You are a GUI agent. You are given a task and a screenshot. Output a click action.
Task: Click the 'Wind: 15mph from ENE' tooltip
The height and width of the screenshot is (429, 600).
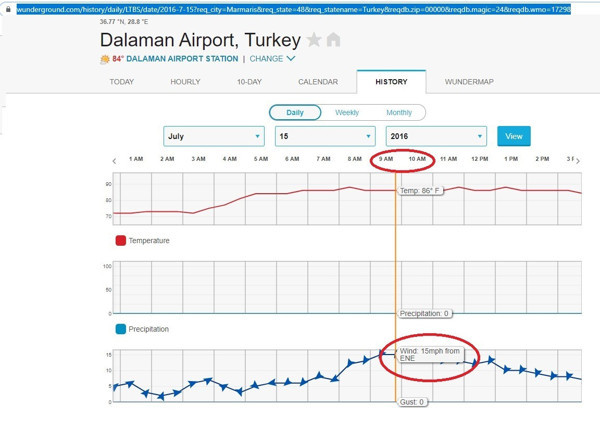[x=430, y=354]
